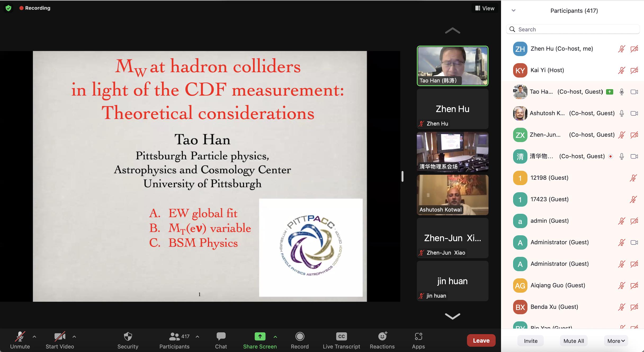
Task: Unmute the microphone in the toolbar
Action: click(x=20, y=337)
